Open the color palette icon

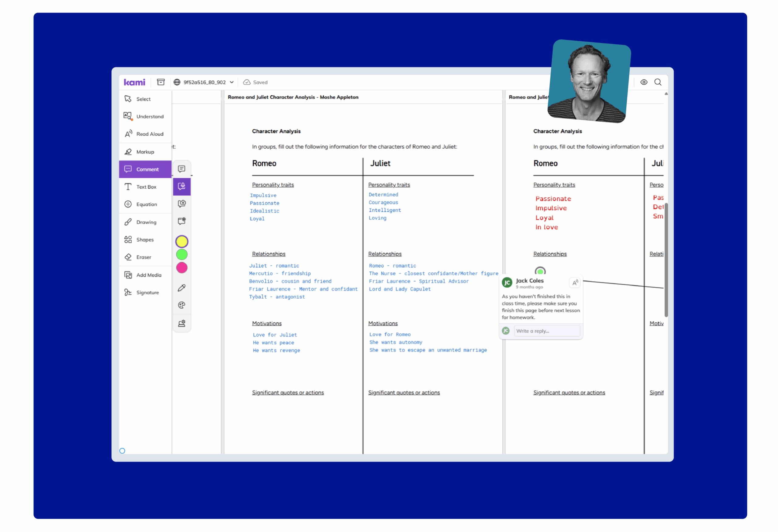click(181, 305)
